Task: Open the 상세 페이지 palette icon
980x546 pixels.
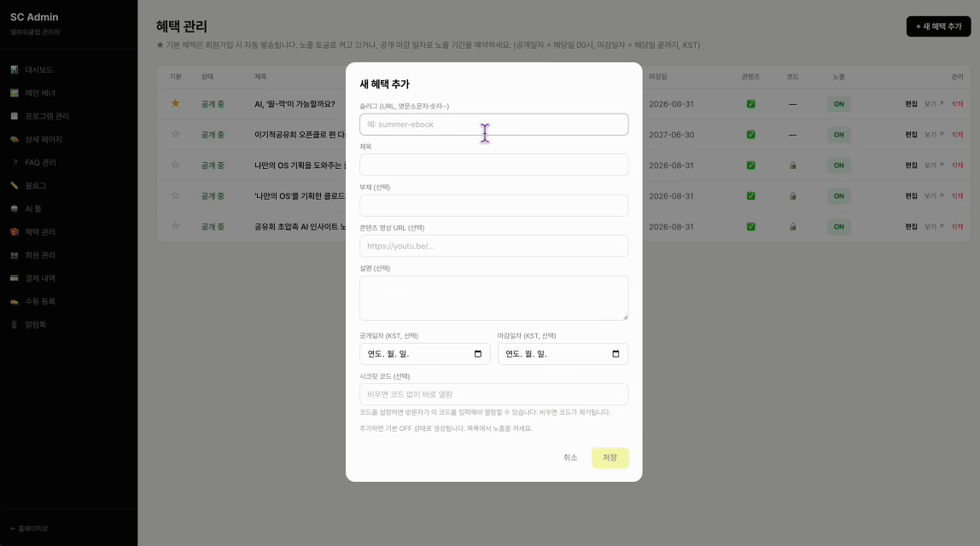Action: pyautogui.click(x=15, y=139)
